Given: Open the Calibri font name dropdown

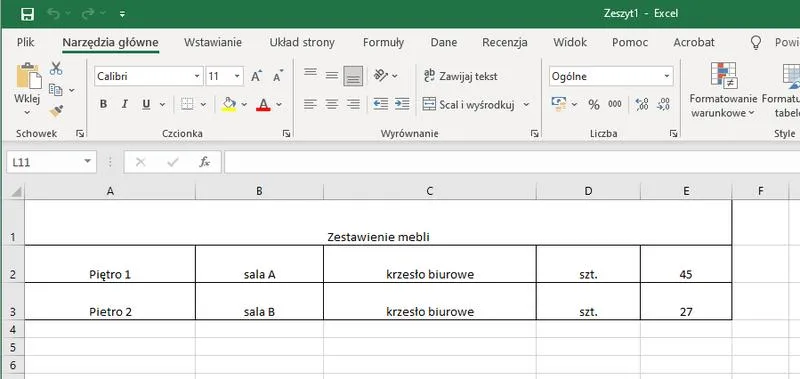Looking at the screenshot, I should [197, 77].
